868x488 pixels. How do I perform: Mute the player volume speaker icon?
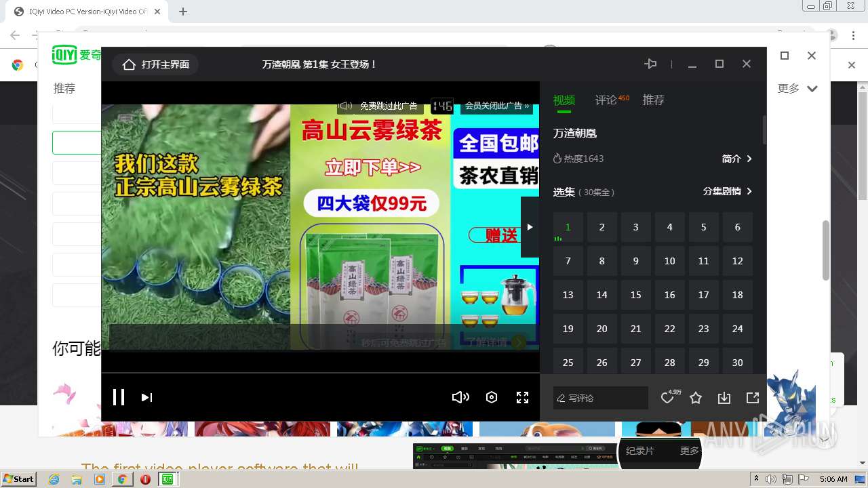460,398
